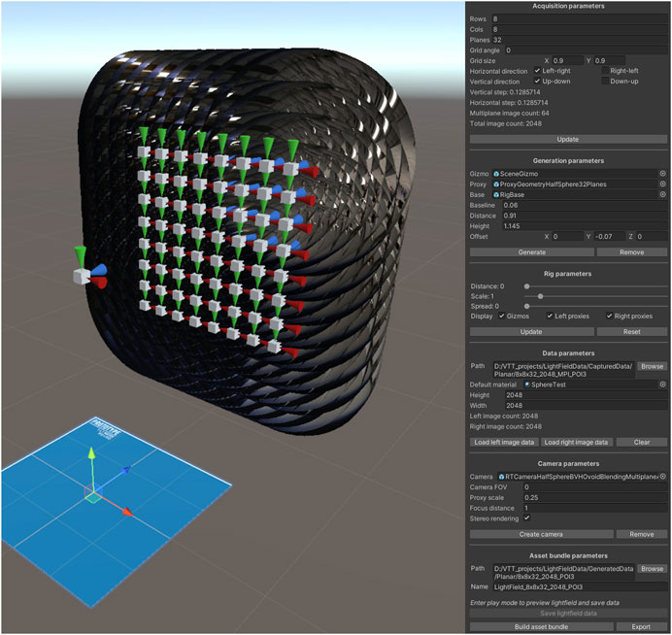The image size is (672, 635).
Task: Toggle the Left proxies display checkbox
Action: [x=550, y=316]
